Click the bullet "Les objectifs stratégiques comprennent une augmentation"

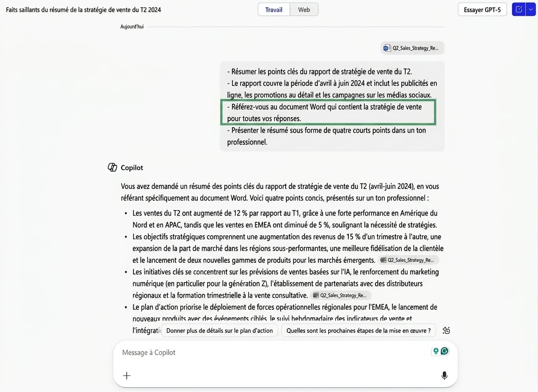coord(288,249)
